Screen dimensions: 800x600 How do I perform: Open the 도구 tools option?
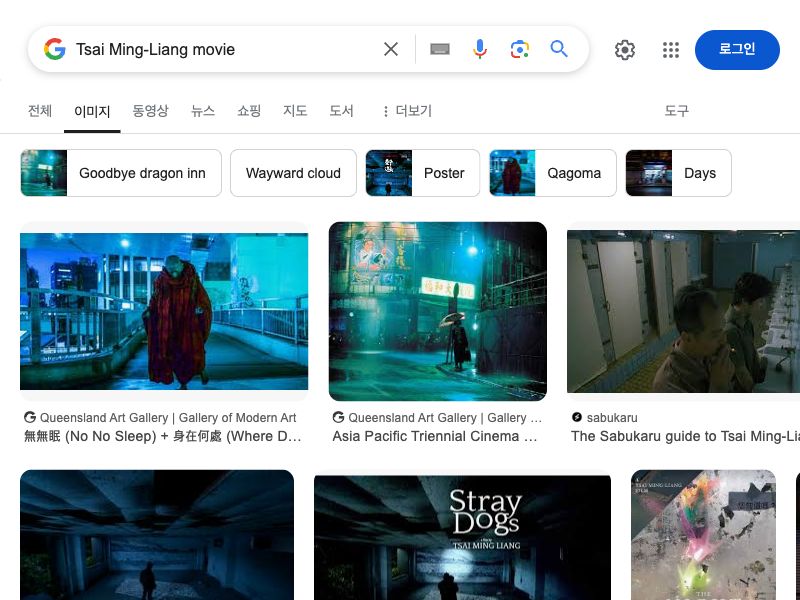coord(677,111)
